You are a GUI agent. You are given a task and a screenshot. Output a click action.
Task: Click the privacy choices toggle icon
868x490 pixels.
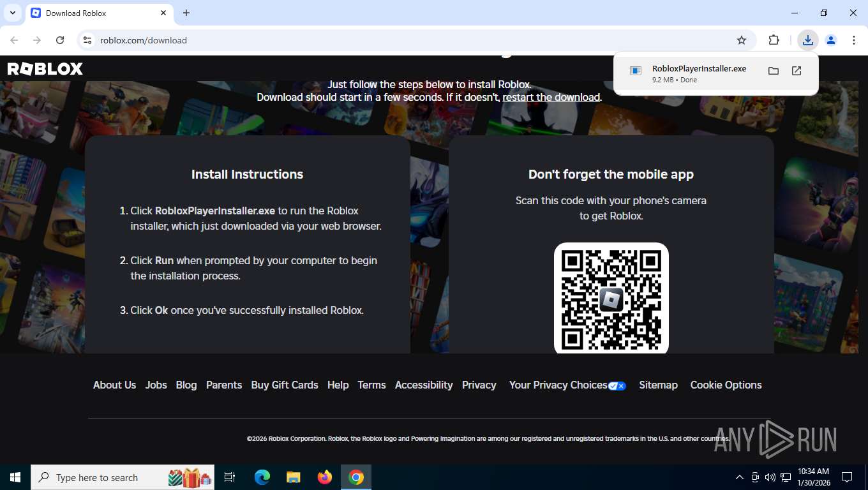click(617, 386)
